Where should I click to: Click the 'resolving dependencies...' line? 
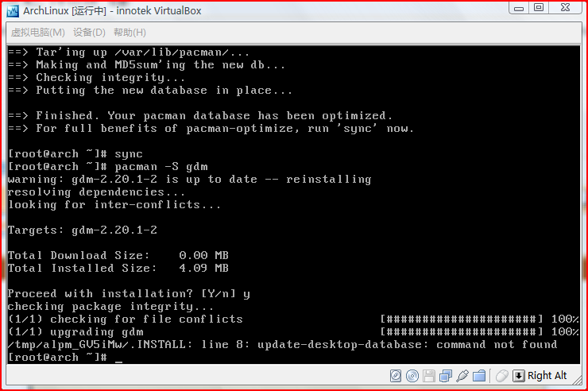click(96, 192)
